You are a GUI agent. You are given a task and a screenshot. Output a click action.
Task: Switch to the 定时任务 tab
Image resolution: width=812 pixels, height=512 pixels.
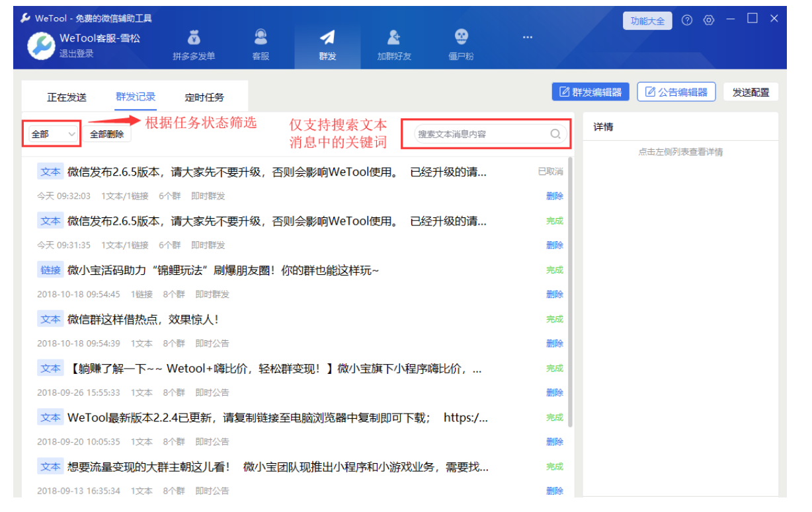pos(204,98)
